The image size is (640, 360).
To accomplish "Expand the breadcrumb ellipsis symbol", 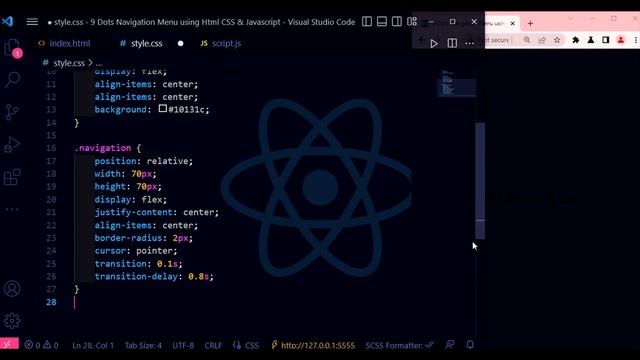I will (x=99, y=63).
